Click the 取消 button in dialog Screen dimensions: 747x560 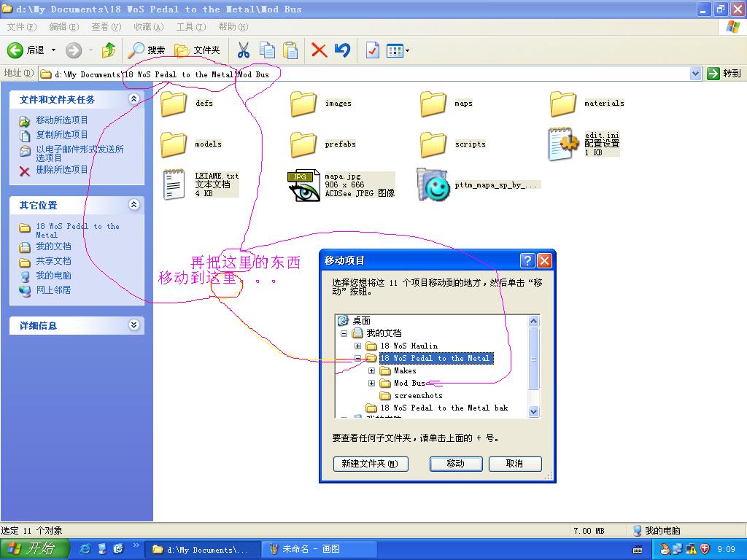click(515, 463)
